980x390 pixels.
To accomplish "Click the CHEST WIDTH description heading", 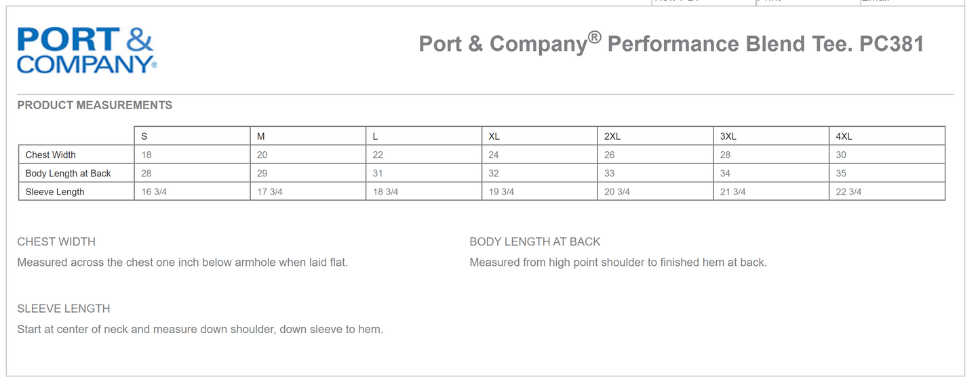I will pos(56,241).
